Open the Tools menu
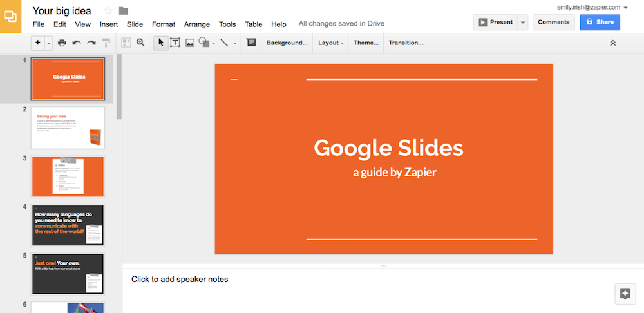 (x=227, y=24)
